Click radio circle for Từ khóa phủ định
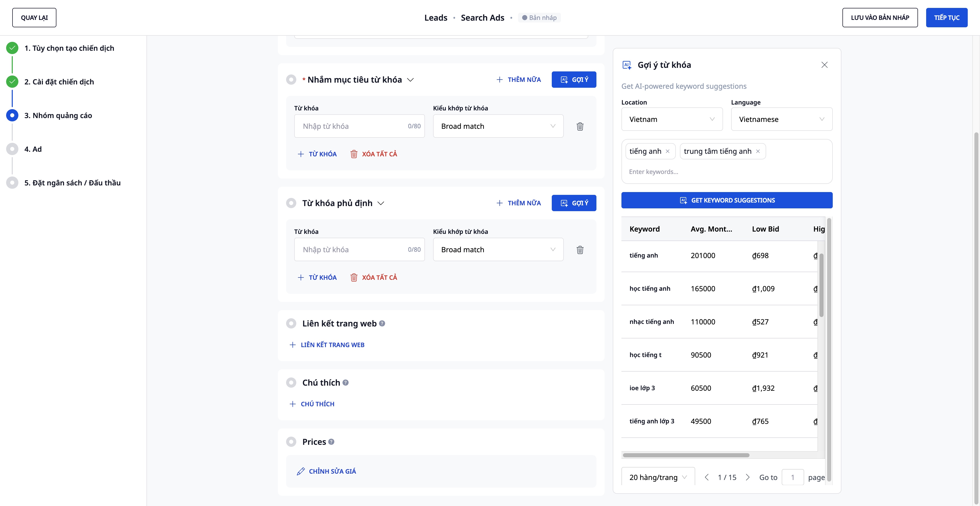 [x=291, y=203]
